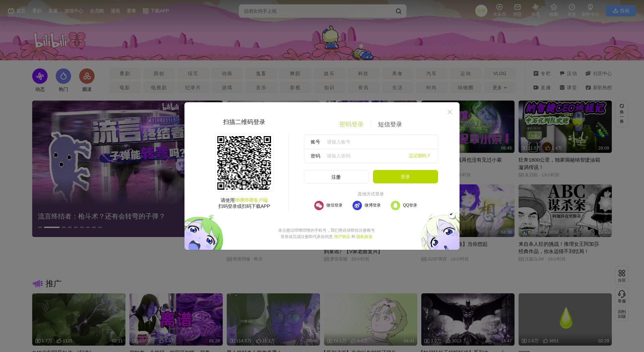Open the 客服 headset icon
Screen dimensions: 644x352
pyautogui.click(x=622, y=294)
